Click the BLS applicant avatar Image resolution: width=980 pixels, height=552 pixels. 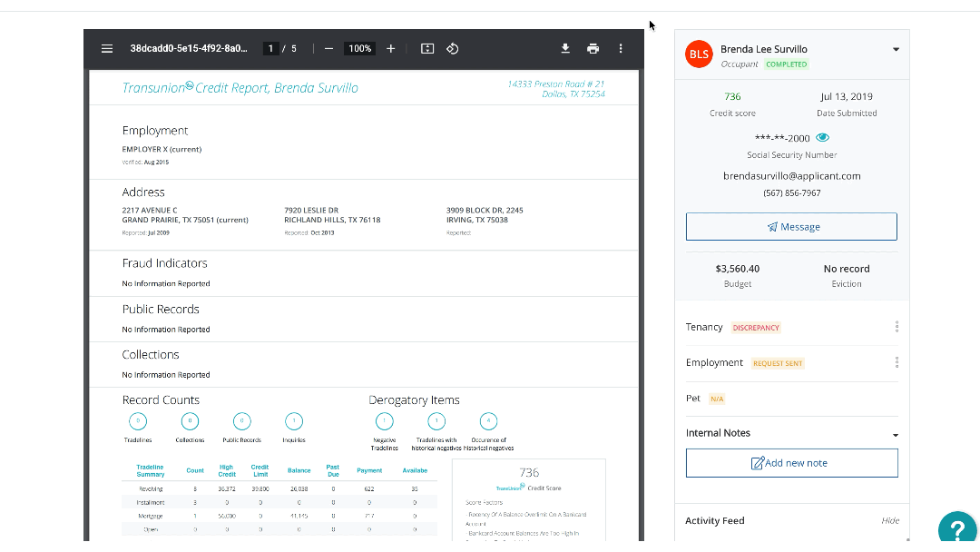pos(699,54)
